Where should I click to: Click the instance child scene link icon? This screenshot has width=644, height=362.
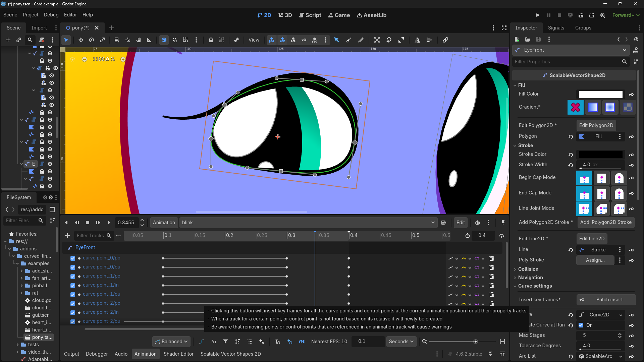(19, 40)
